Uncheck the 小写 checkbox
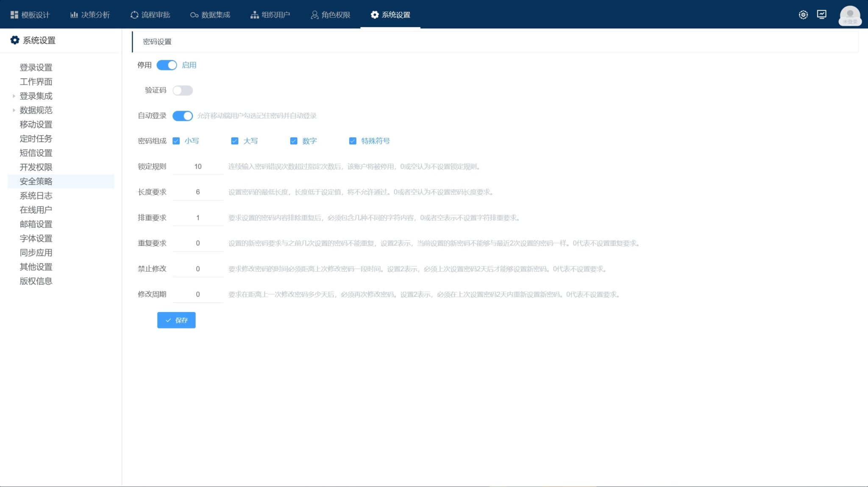 pos(176,141)
